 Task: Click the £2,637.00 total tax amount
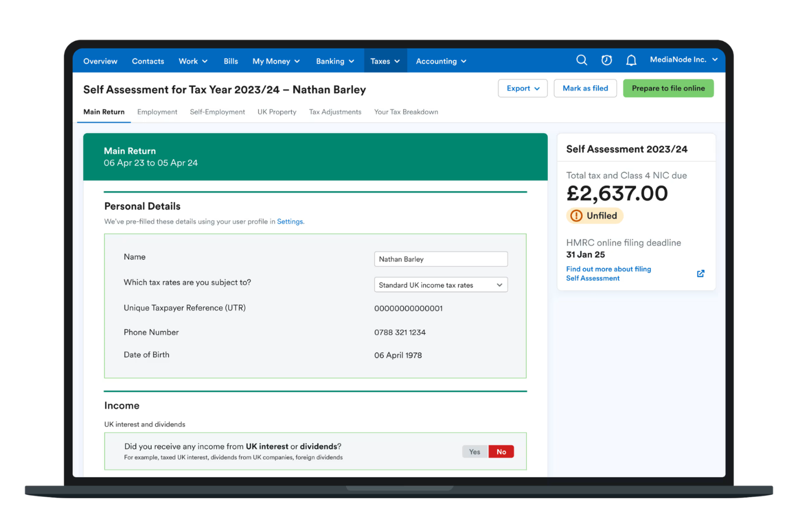(617, 194)
